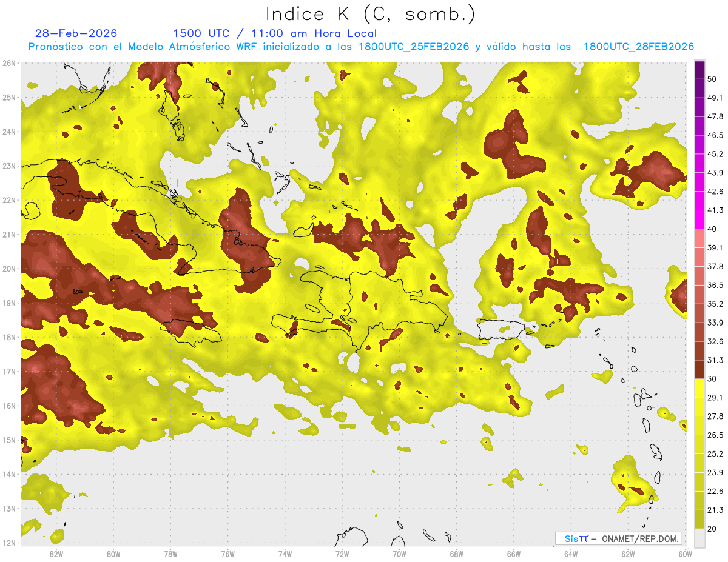This screenshot has height=562, width=728.
Task: Click the 'Pronóstico con el Modelo Atmósferico WRF' subtitle line
Action: click(361, 47)
